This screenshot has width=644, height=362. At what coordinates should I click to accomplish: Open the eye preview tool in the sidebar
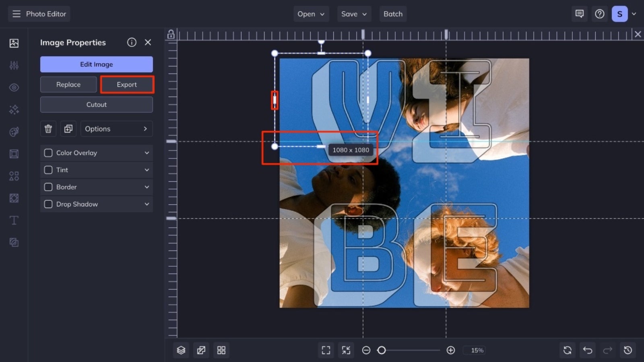click(14, 87)
